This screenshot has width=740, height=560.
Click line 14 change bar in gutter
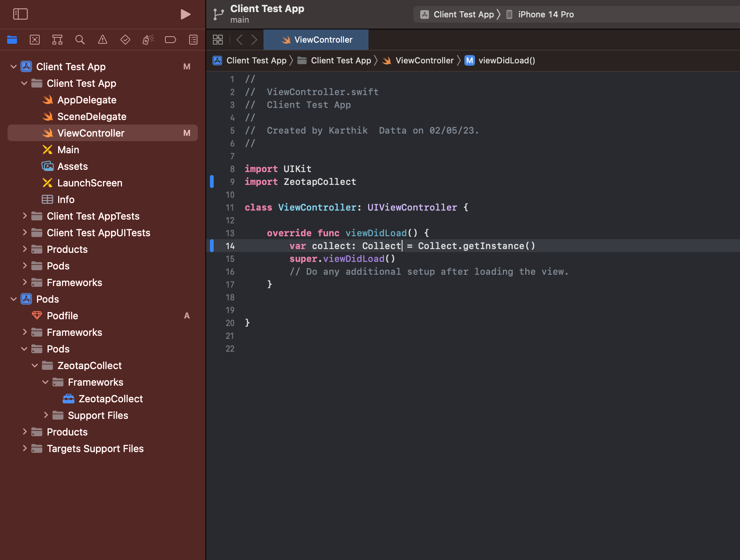click(212, 246)
